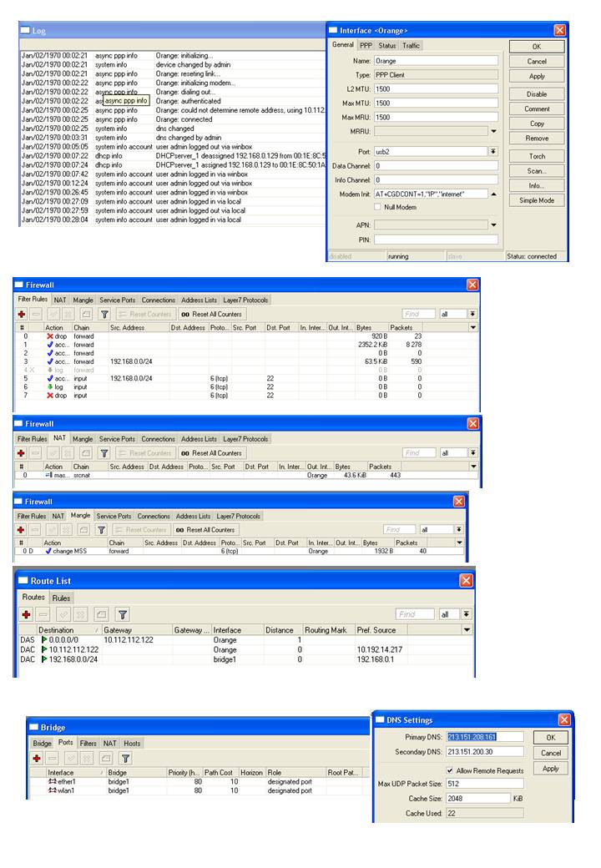Click Reset All Counters in NAT window

pyautogui.click(x=211, y=453)
